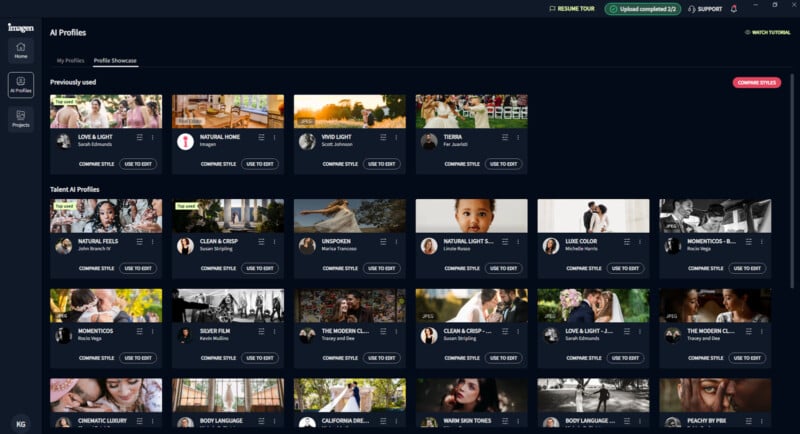Open the adjustments icon on Natural Home
Screen dimensions: 800x434
(263, 137)
